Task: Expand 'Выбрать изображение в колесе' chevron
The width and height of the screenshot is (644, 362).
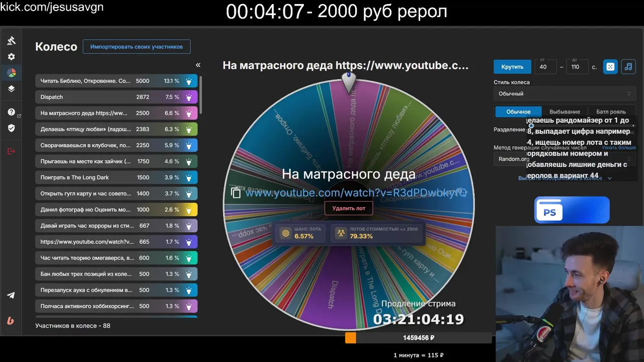Action: click(x=610, y=178)
